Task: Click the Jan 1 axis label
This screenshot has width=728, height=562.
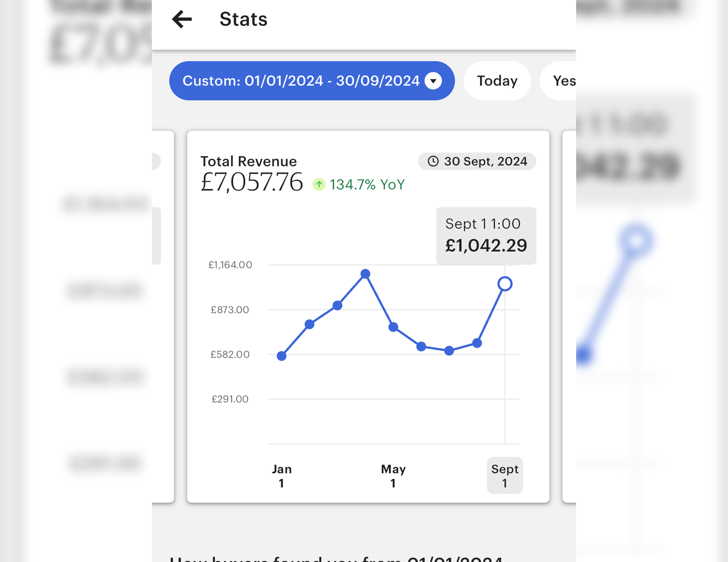Action: (282, 476)
